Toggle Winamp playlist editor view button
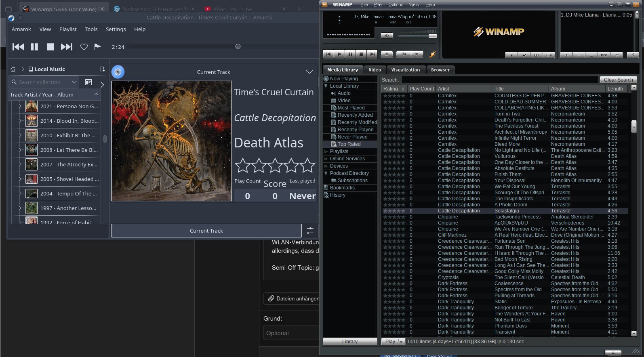Image resolution: width=644 pixels, height=357 pixels. [549, 55]
